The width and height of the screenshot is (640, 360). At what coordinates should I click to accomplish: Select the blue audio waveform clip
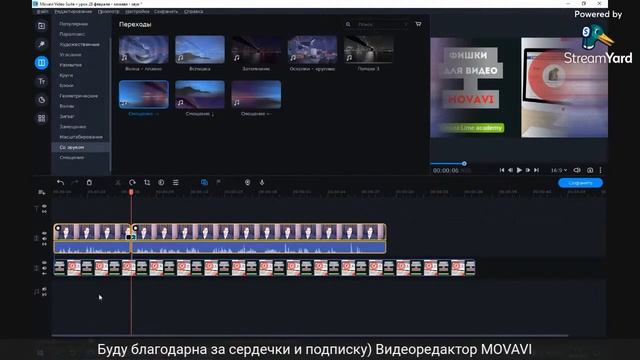click(220, 247)
